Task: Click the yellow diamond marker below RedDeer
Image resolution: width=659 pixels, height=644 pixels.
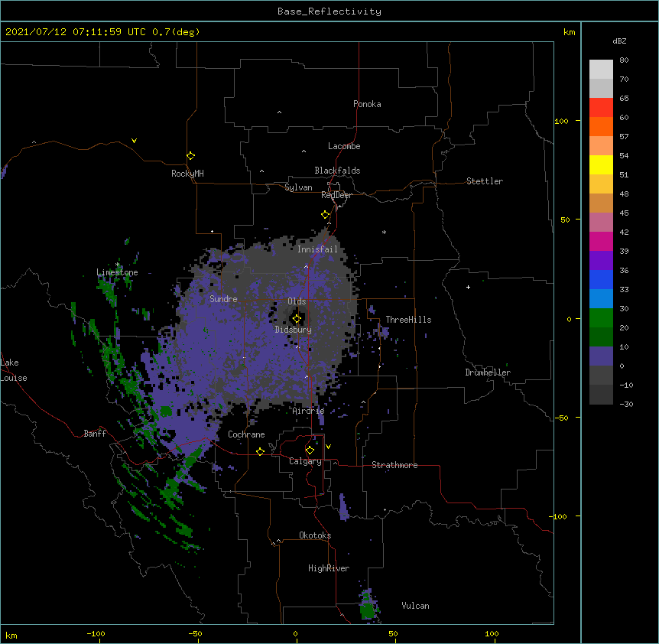Action: [325, 215]
